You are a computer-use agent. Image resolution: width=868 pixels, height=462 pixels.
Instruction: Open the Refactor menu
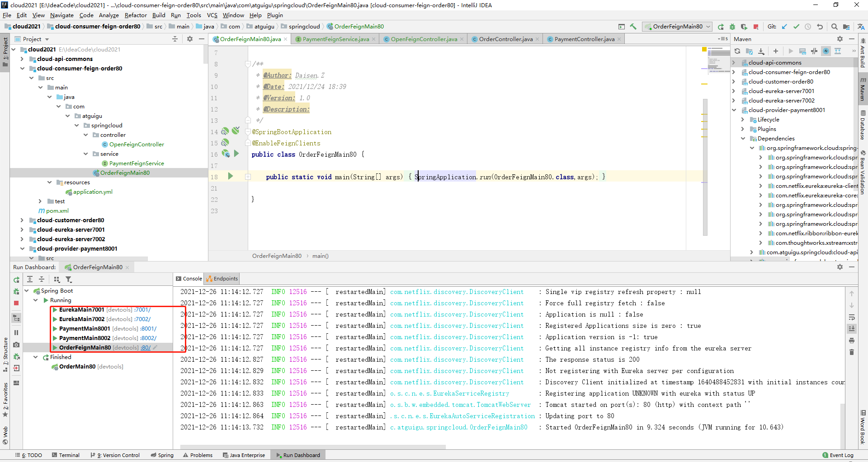(x=136, y=15)
